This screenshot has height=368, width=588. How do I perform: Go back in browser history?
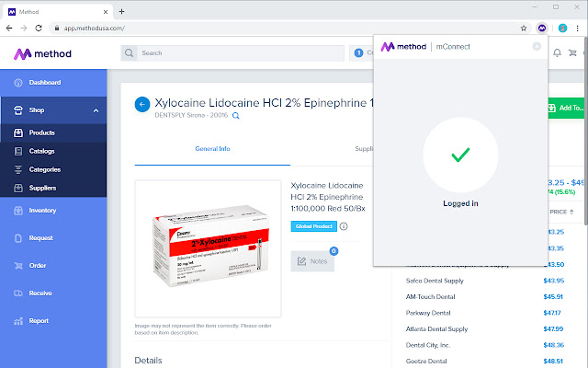pos(9,29)
